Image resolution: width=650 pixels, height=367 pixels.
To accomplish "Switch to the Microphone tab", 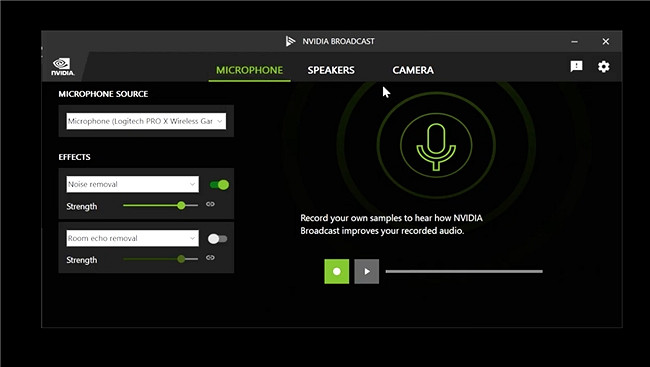I will click(x=250, y=70).
